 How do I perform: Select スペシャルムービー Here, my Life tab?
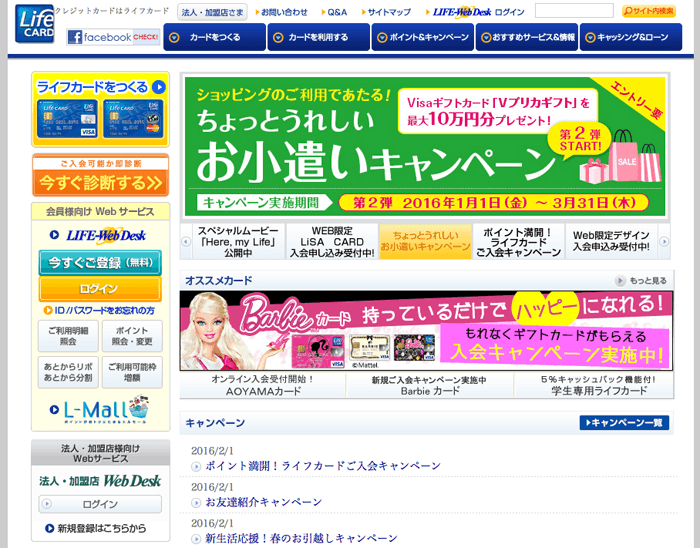(x=238, y=241)
